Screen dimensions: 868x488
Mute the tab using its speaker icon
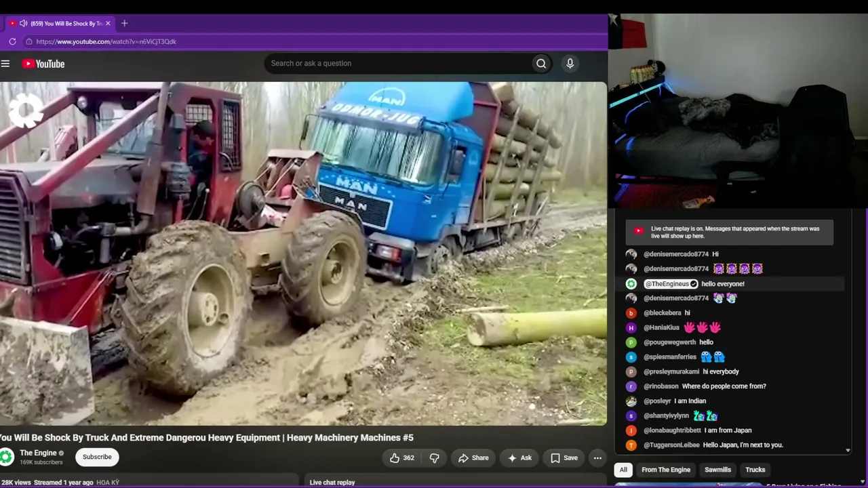tap(23, 23)
